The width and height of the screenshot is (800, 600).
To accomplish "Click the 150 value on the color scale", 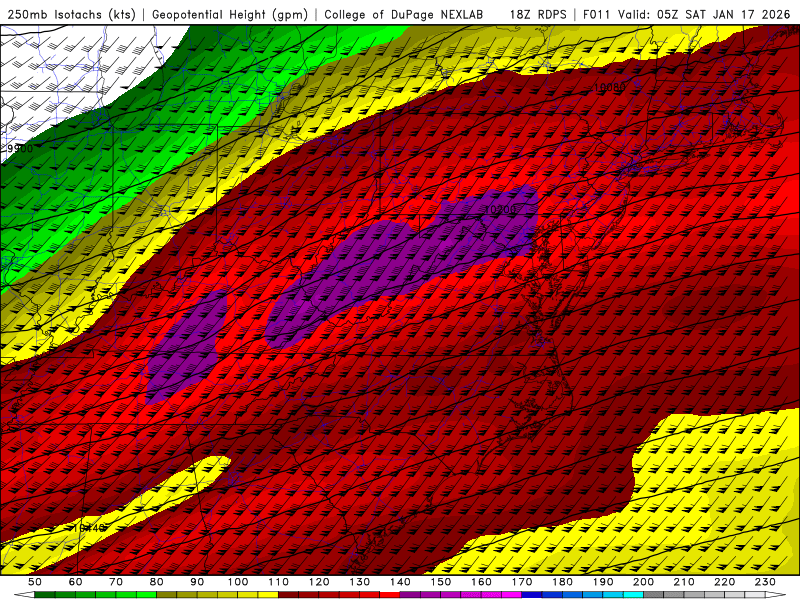I will (441, 582).
